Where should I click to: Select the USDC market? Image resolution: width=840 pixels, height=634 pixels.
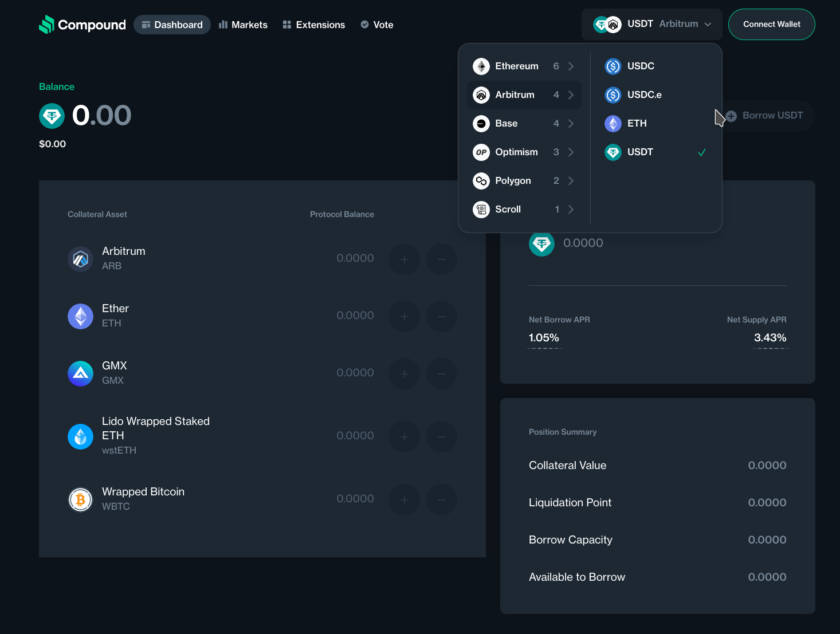tap(656, 66)
